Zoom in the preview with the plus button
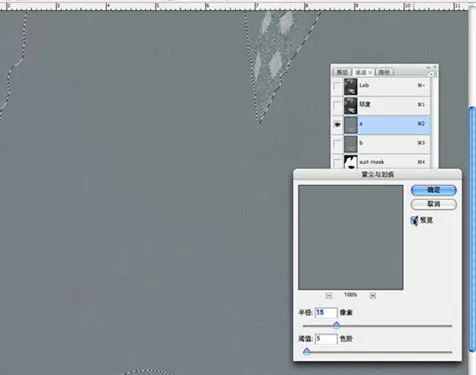 [x=373, y=295]
